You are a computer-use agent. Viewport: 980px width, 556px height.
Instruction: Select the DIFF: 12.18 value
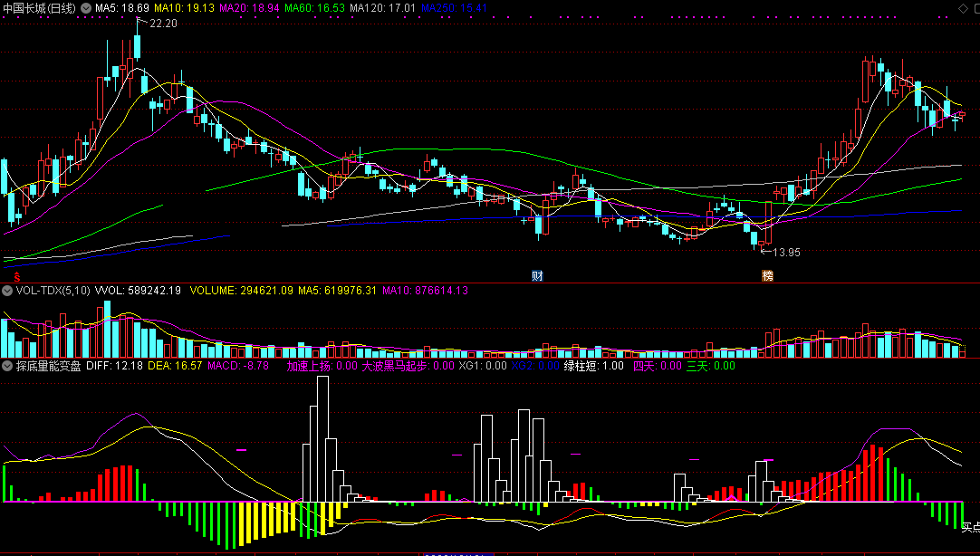[114, 366]
